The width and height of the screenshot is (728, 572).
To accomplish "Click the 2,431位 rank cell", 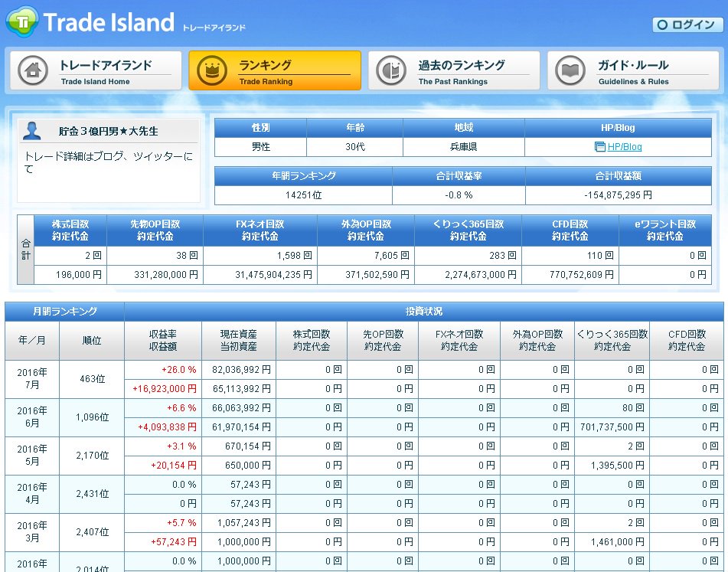I will 92,494.
